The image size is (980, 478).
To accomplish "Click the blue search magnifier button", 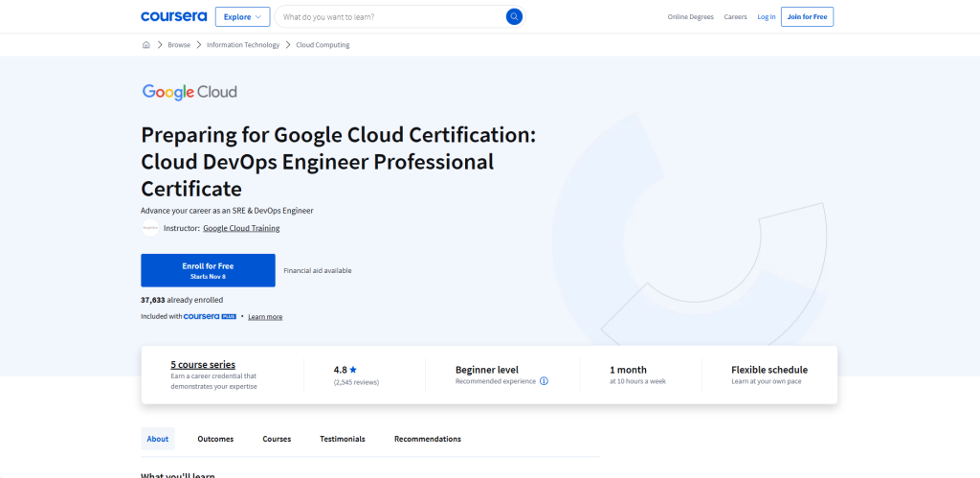I will 514,17.
